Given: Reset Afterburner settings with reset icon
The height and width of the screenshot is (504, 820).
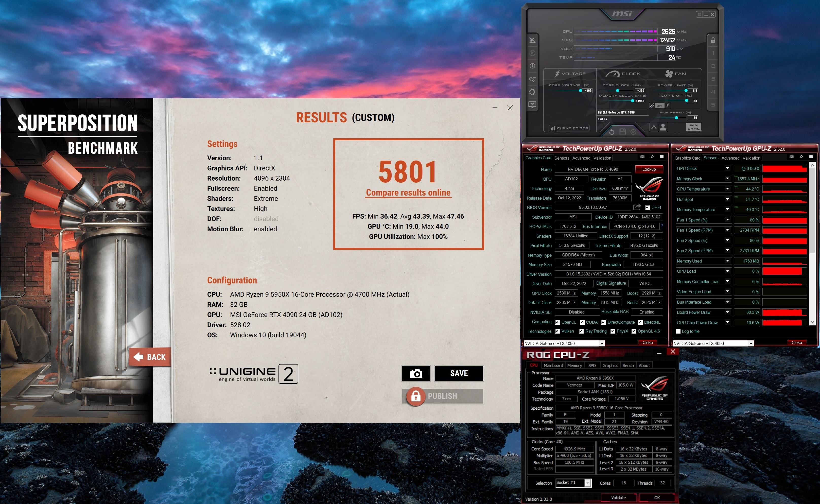Looking at the screenshot, I should pyautogui.click(x=612, y=132).
